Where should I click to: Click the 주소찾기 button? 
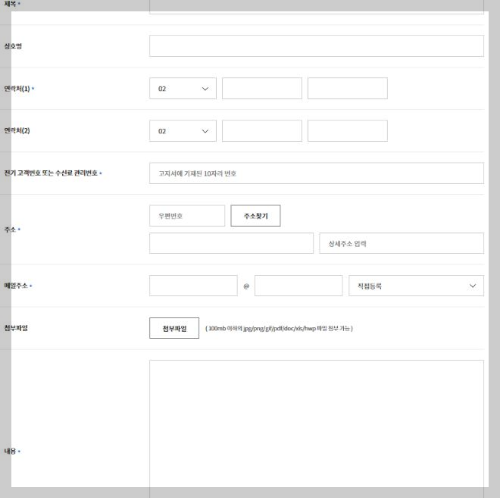(x=255, y=216)
